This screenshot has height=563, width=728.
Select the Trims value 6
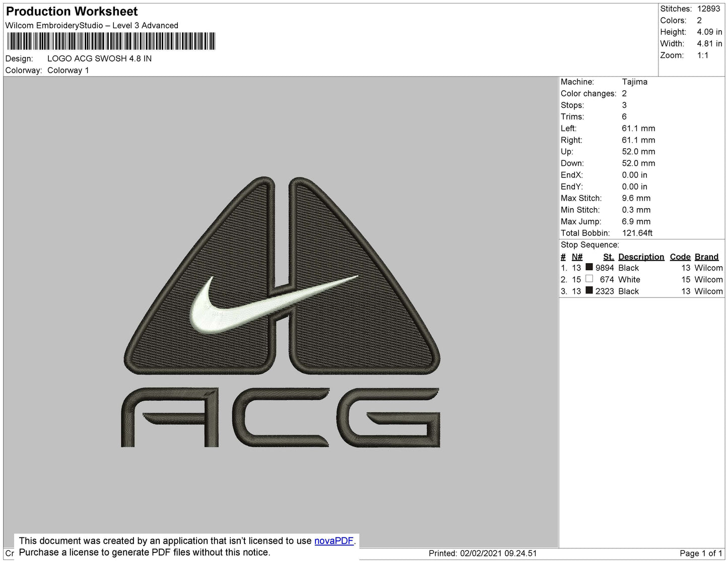point(624,116)
